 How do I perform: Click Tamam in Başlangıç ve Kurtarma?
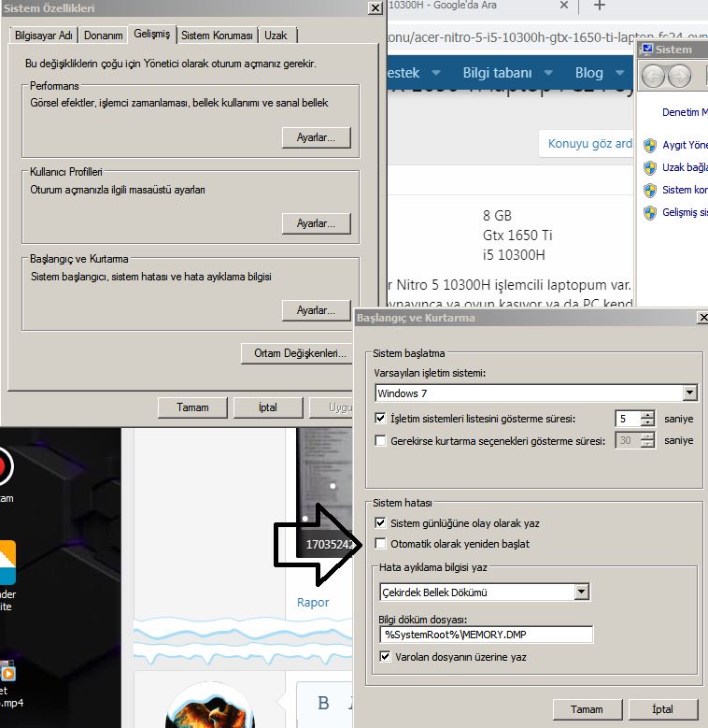(588, 709)
